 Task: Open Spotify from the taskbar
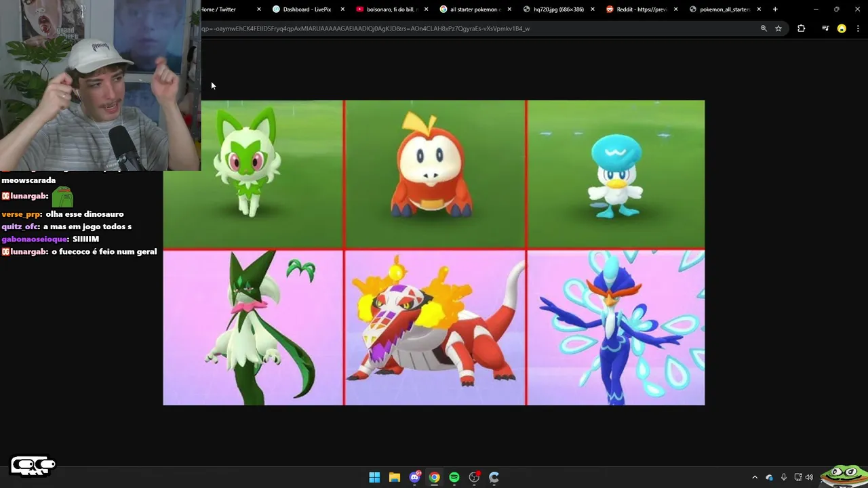(454, 477)
